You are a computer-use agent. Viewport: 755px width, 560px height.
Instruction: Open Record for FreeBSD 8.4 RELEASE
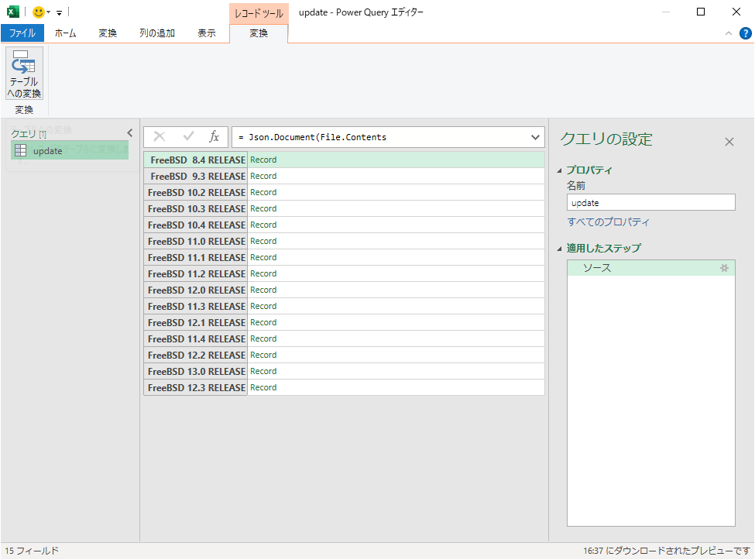(263, 160)
